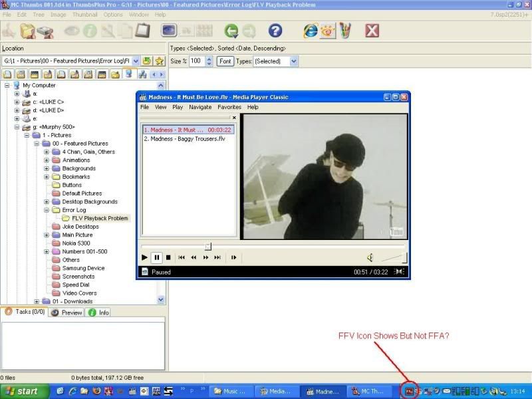Open the Navigate menu in Media Player Classic
Screen dimensions: 532x399
point(200,107)
